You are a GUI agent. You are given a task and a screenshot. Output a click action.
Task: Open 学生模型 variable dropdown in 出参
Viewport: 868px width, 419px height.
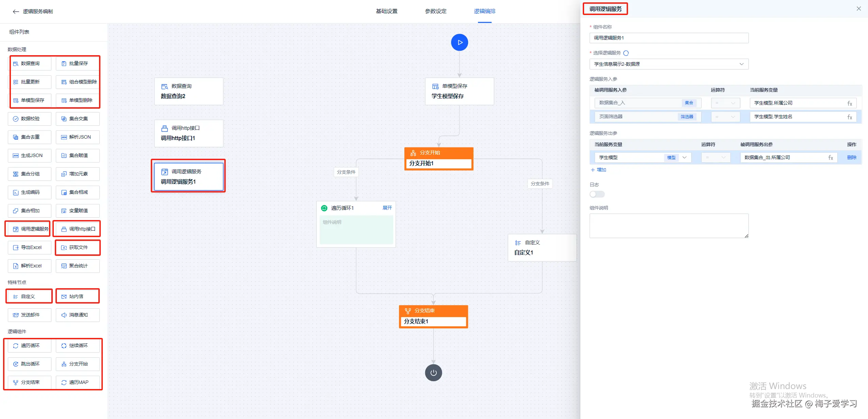[x=684, y=157]
